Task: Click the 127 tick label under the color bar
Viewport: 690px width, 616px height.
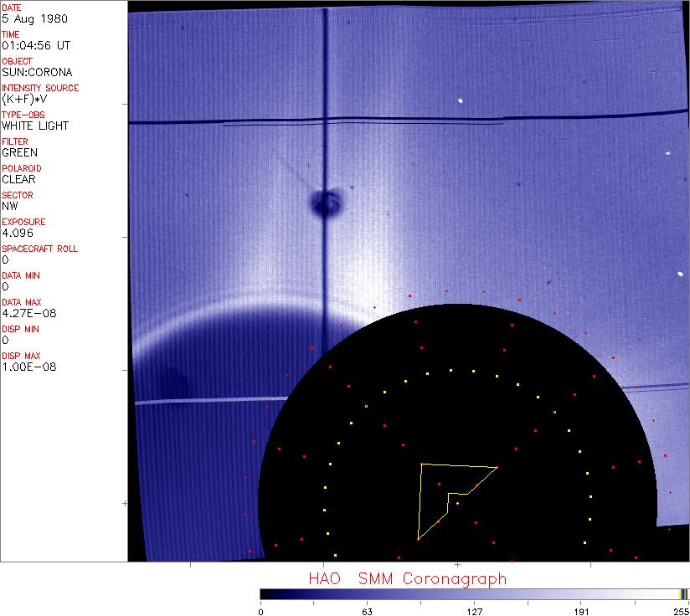Action: [475, 612]
